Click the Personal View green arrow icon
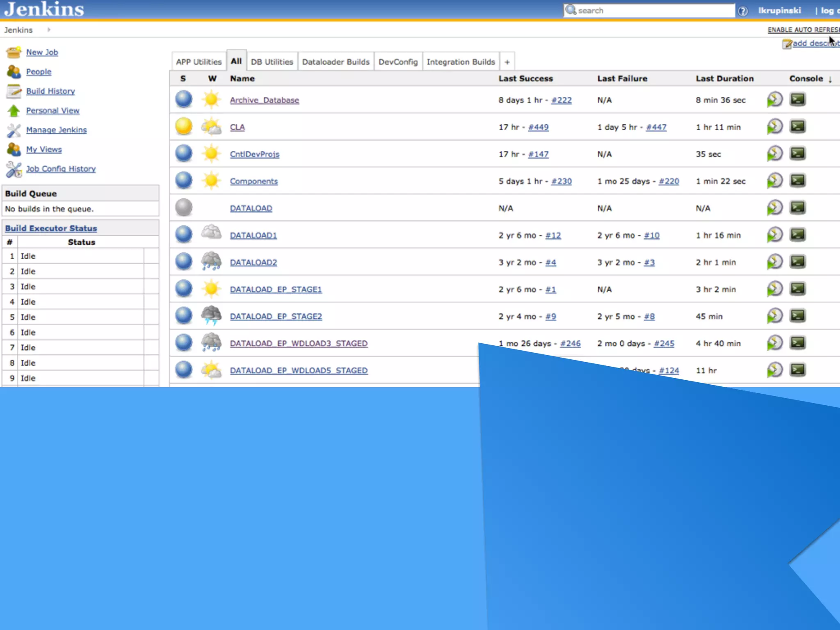 click(x=14, y=111)
